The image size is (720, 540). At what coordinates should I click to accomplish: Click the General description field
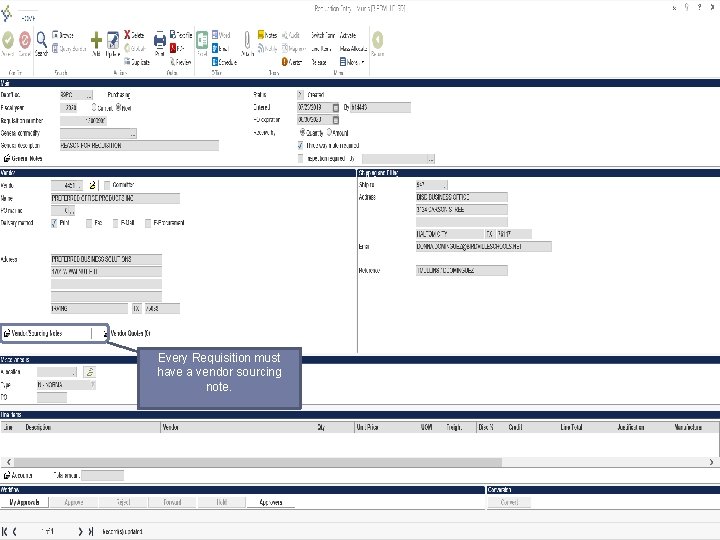coord(139,146)
